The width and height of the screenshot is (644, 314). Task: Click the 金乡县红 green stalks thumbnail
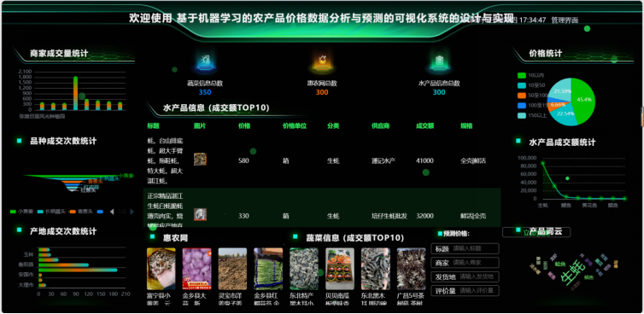click(268, 269)
